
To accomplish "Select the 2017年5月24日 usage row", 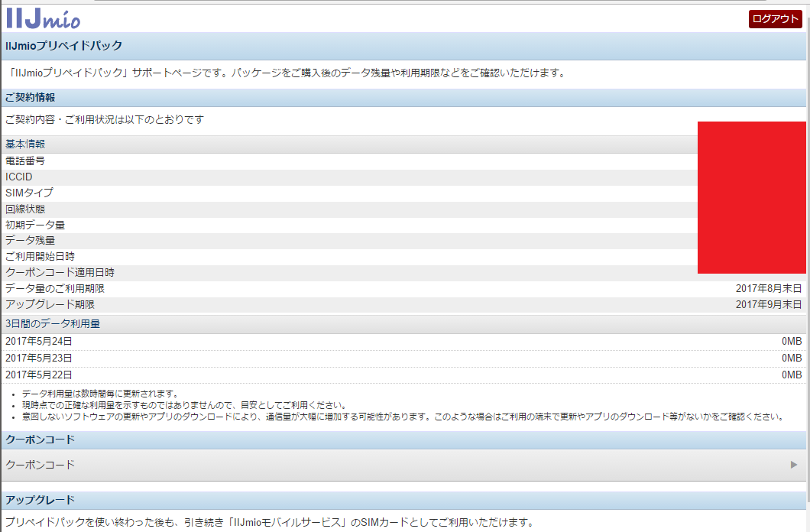I will pyautogui.click(x=38, y=339).
